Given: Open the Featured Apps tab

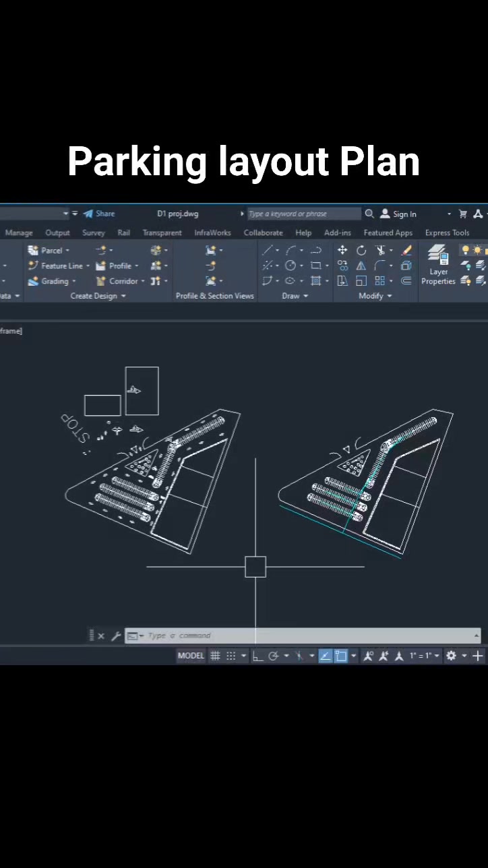Looking at the screenshot, I should pyautogui.click(x=388, y=232).
